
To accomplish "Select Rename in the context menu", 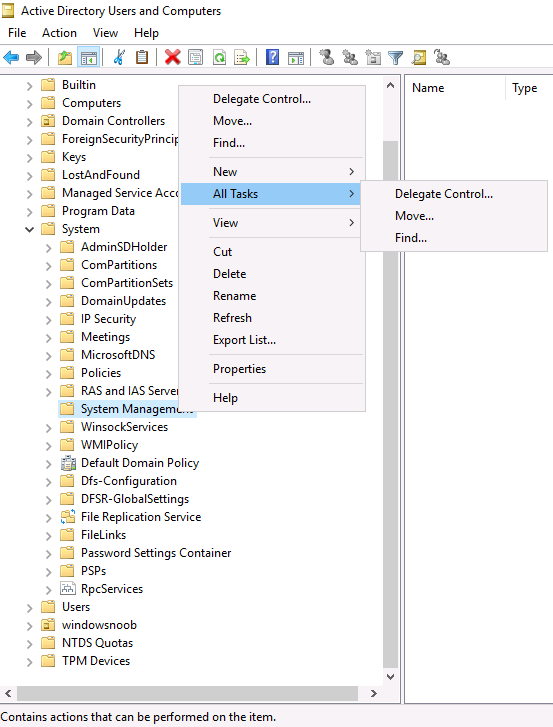I will [272, 296].
